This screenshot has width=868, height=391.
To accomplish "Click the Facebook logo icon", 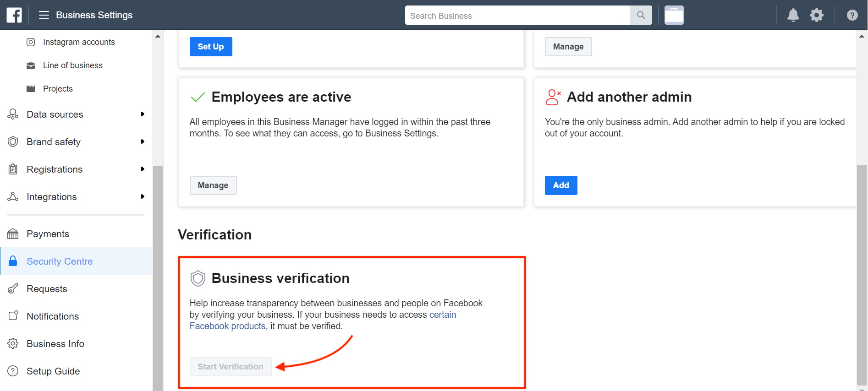I will pos(14,15).
